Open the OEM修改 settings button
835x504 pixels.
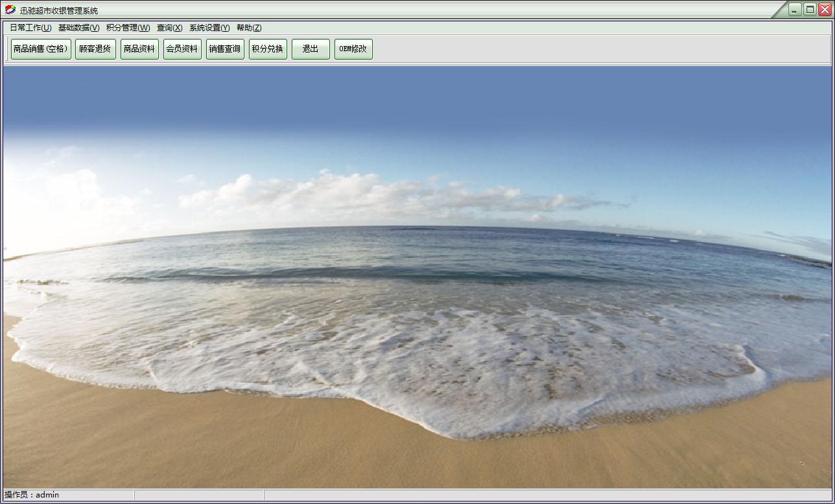pyautogui.click(x=353, y=49)
